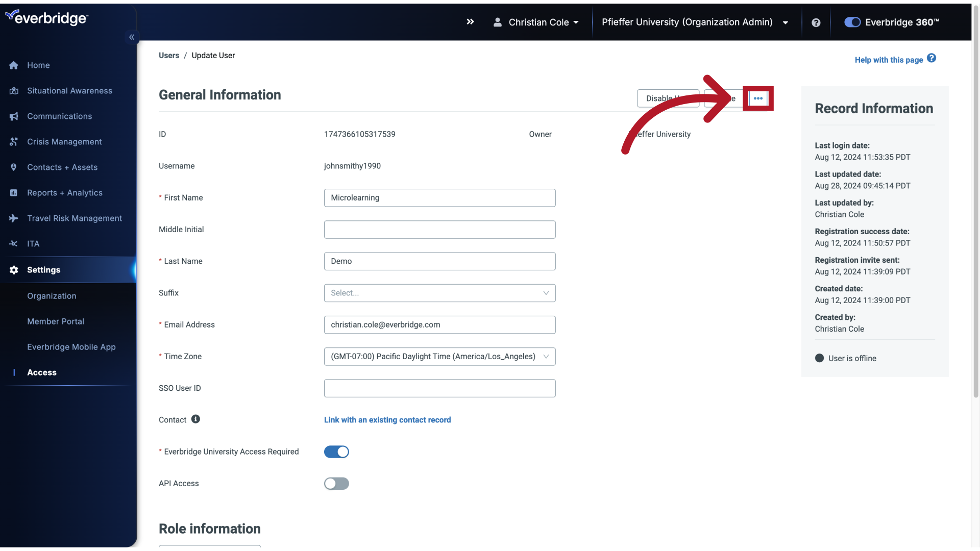Open the Time Zone dropdown selector
The width and height of the screenshot is (980, 551).
[x=439, y=357]
